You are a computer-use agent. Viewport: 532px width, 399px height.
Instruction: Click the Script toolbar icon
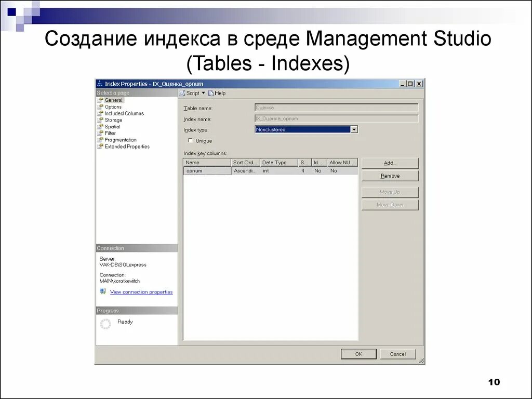182,93
